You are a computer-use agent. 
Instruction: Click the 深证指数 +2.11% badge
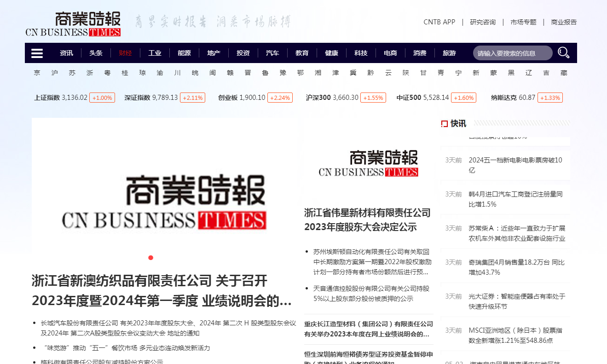pyautogui.click(x=193, y=98)
